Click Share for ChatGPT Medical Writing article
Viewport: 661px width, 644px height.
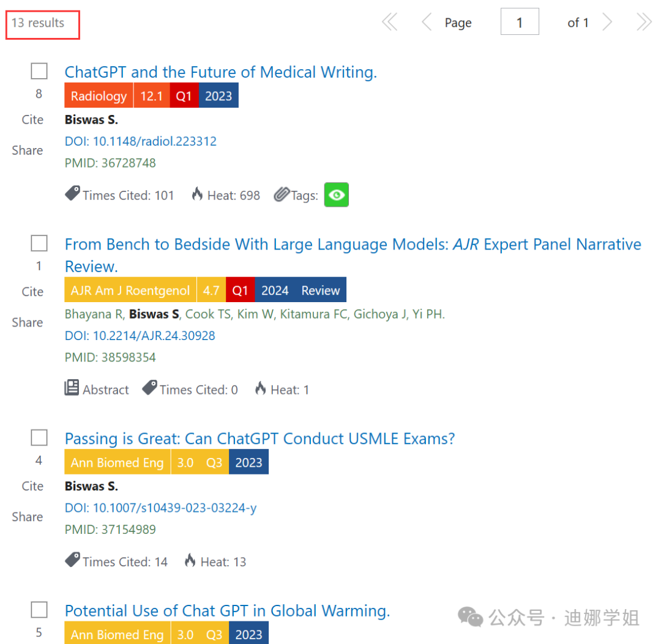(28, 150)
